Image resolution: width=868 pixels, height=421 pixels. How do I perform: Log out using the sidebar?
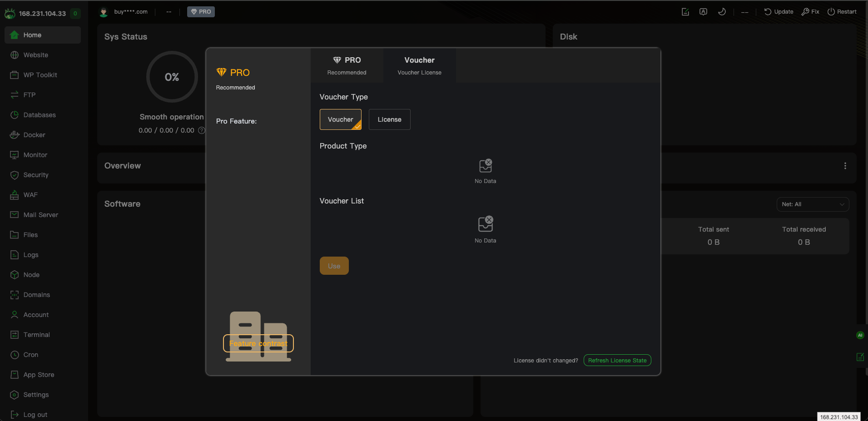(43, 415)
